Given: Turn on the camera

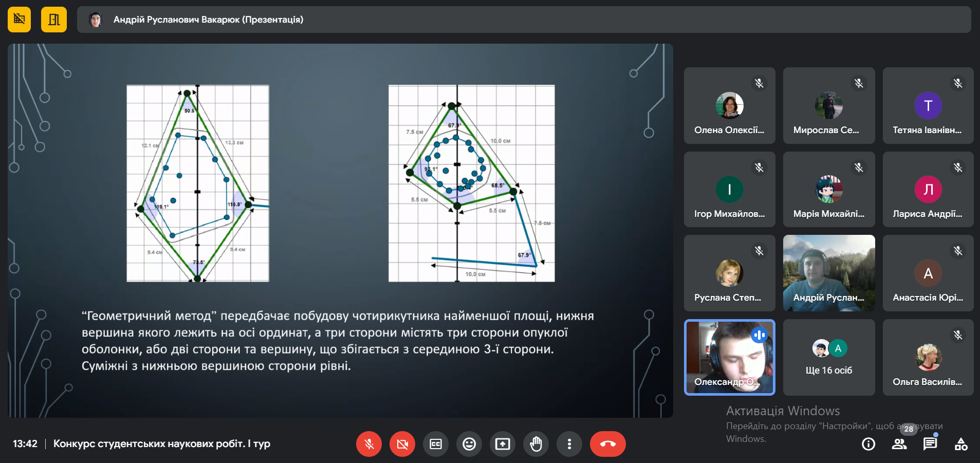Looking at the screenshot, I should (402, 444).
